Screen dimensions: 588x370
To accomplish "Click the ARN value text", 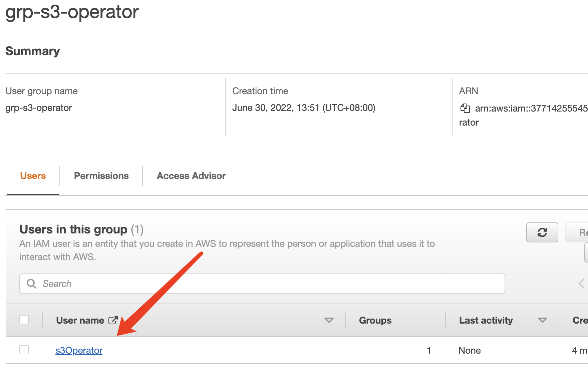I will coord(531,108).
